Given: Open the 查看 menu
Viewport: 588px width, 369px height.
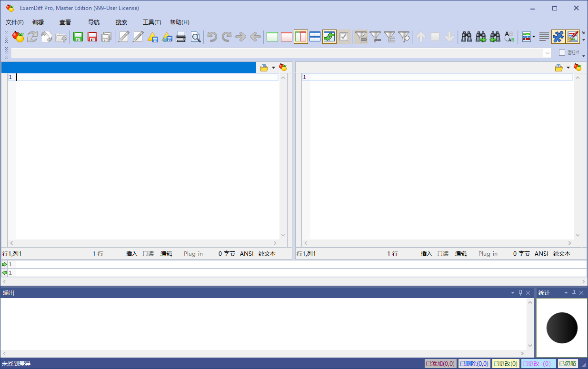Looking at the screenshot, I should (65, 22).
